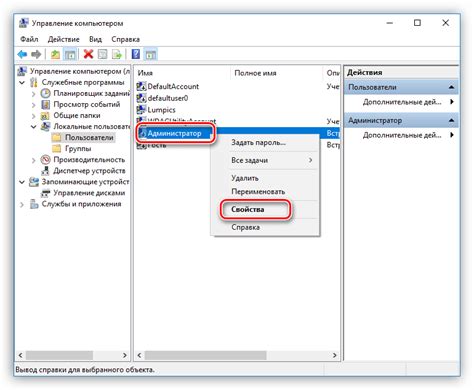
Task: Open the Действие menu
Action: (64, 39)
